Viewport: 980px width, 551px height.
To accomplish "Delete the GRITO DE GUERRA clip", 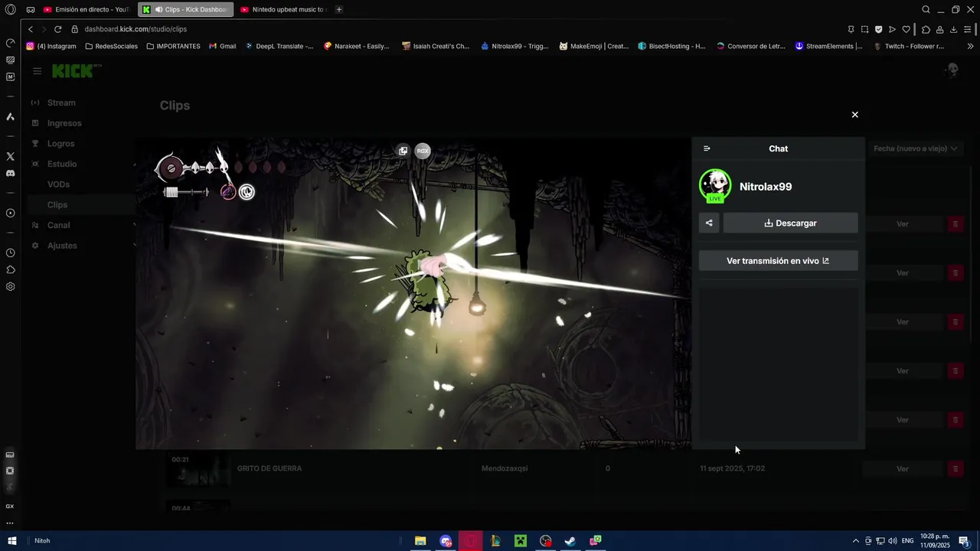I will 955,469.
